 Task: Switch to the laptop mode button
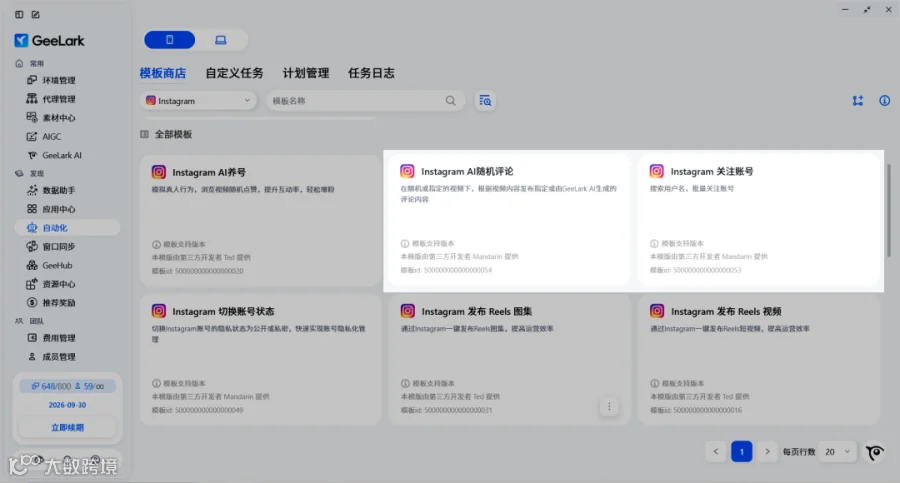click(x=220, y=40)
